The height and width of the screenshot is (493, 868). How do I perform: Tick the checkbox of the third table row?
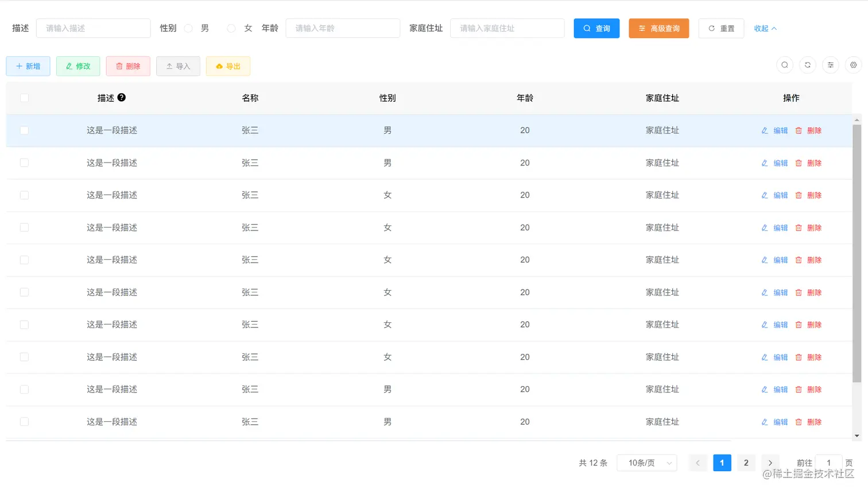[24, 195]
